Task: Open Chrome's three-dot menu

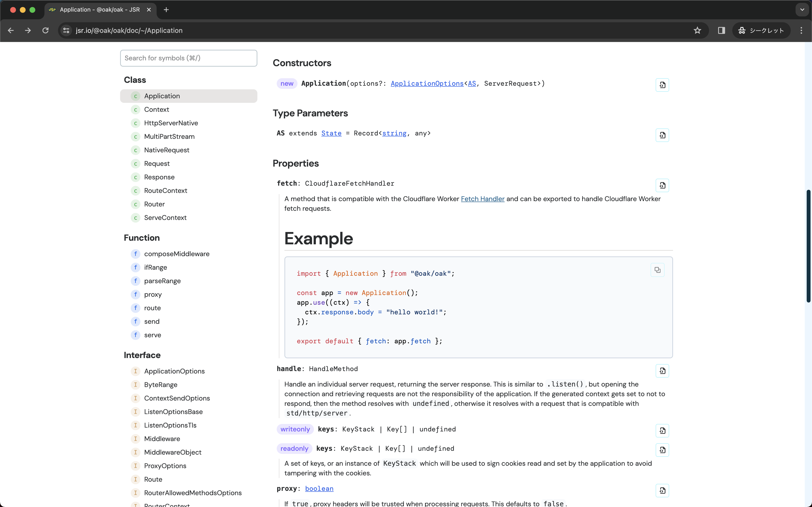Action: click(801, 30)
